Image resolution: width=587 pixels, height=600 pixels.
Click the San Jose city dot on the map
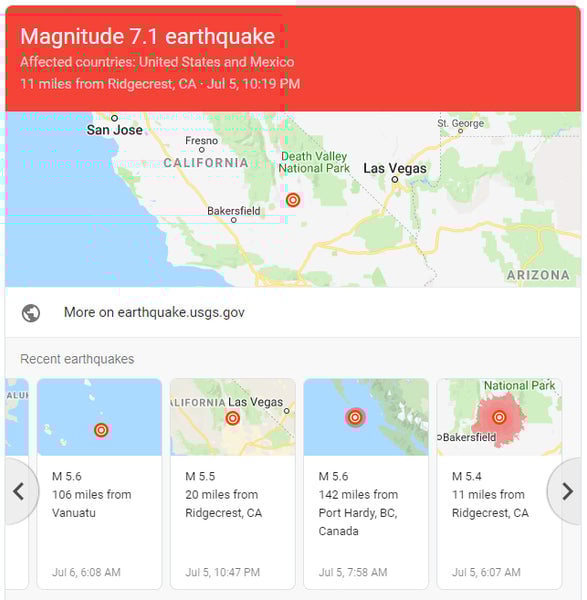(114, 118)
